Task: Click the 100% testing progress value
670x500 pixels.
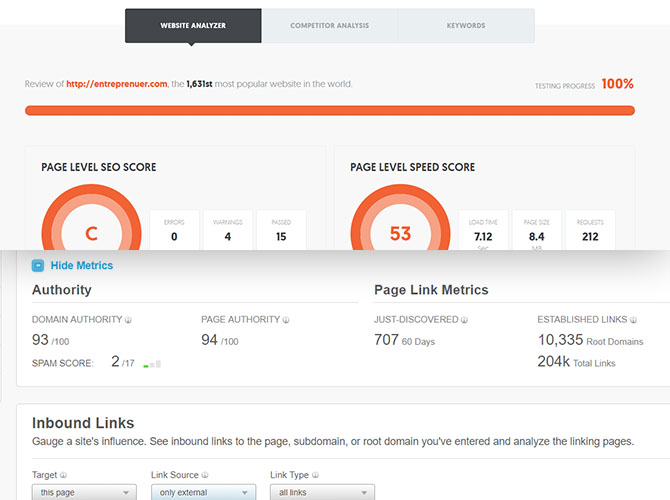Action: click(x=617, y=84)
